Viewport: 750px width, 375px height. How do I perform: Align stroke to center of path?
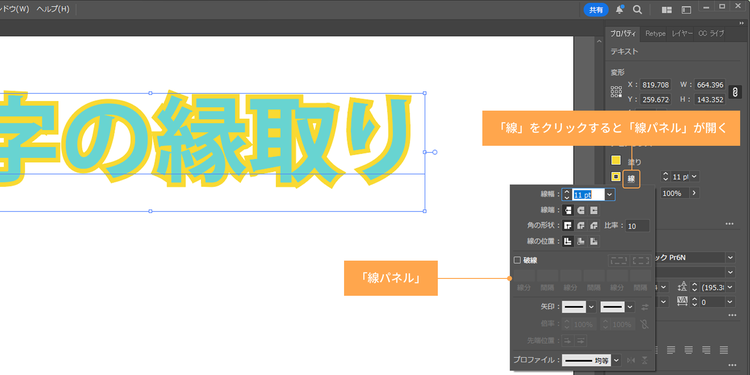[x=568, y=242]
